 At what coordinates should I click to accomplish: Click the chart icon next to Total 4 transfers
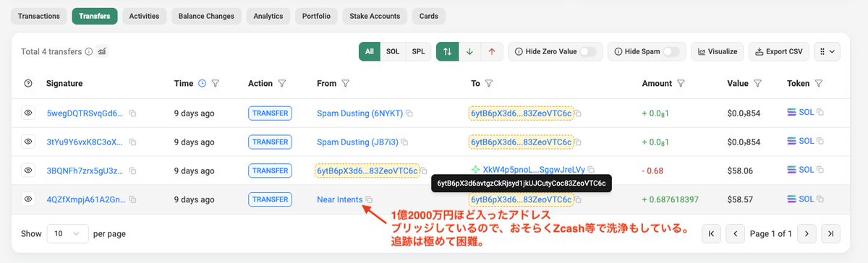click(102, 51)
